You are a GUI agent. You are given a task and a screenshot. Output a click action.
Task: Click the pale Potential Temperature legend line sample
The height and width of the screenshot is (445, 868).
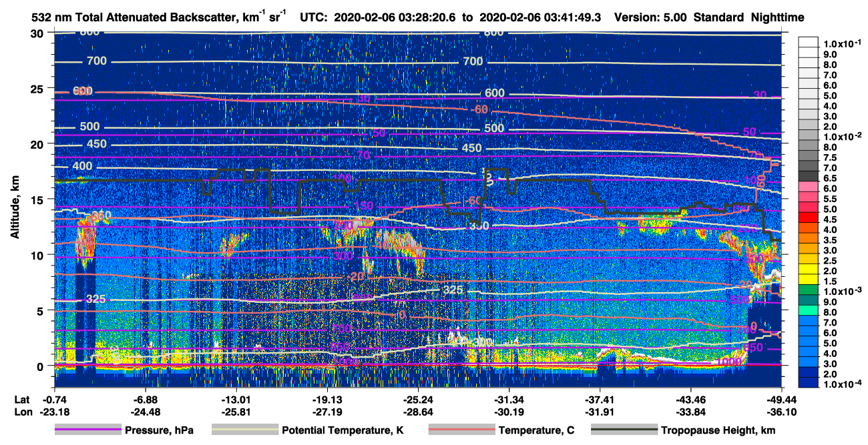click(244, 430)
